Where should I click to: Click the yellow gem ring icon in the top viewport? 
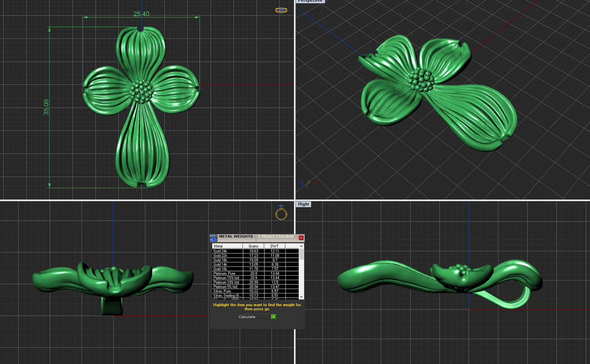pyautogui.click(x=281, y=10)
